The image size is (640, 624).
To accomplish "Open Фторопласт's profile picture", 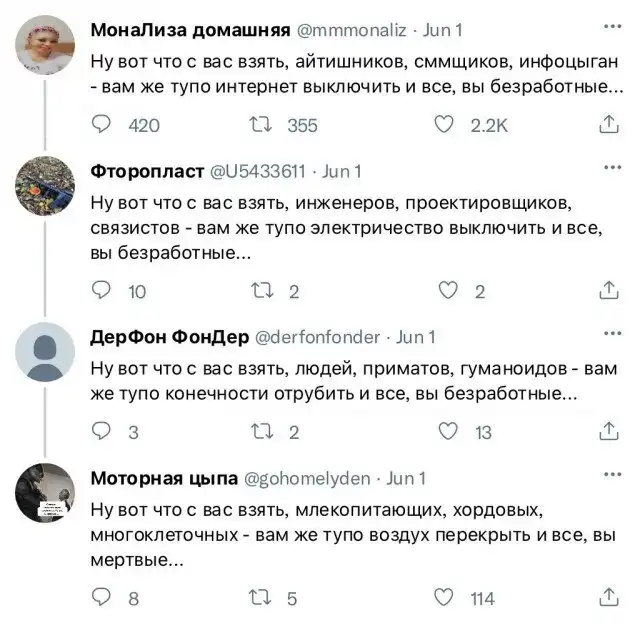I will pyautogui.click(x=46, y=185).
